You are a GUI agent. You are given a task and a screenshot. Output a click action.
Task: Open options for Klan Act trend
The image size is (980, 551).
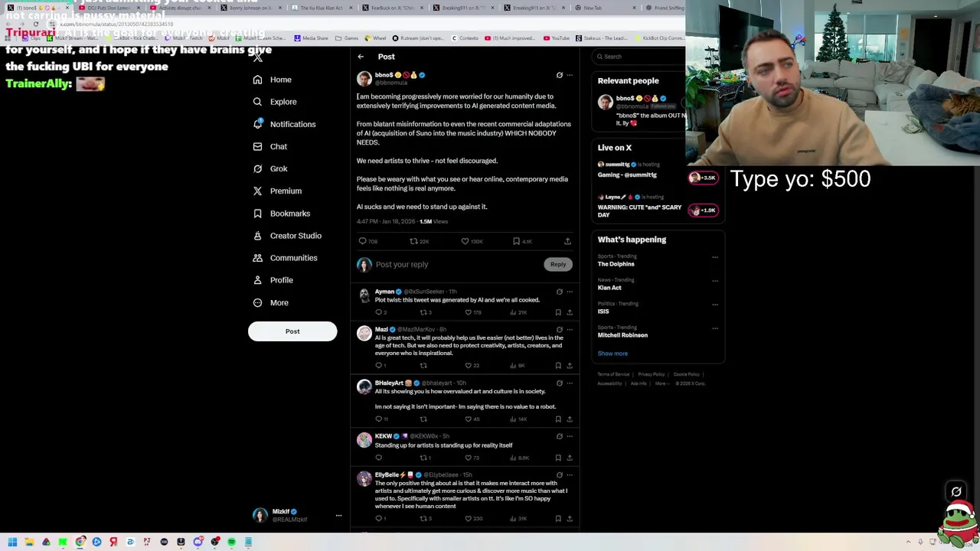715,281
